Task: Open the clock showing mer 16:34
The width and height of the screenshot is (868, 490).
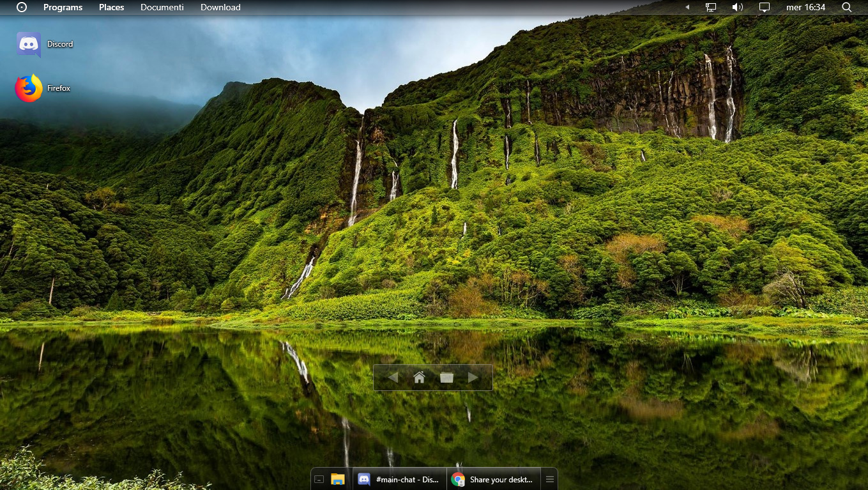Action: pos(805,7)
